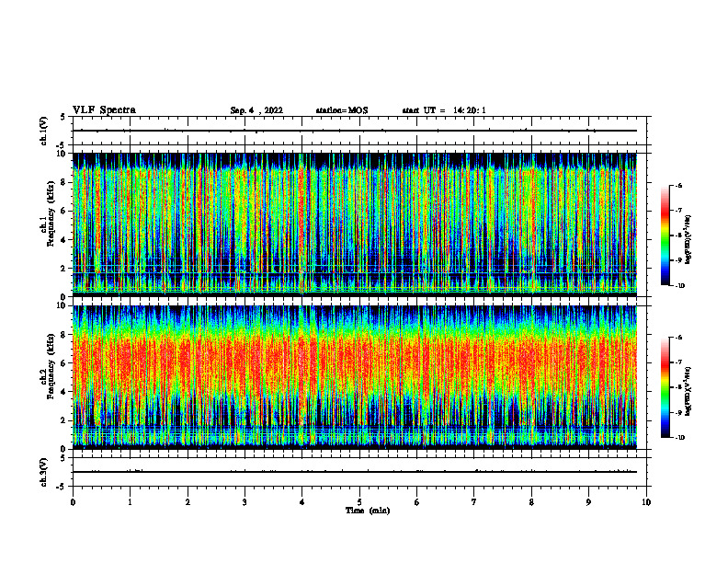Click time axis tick label "3"

245,502
